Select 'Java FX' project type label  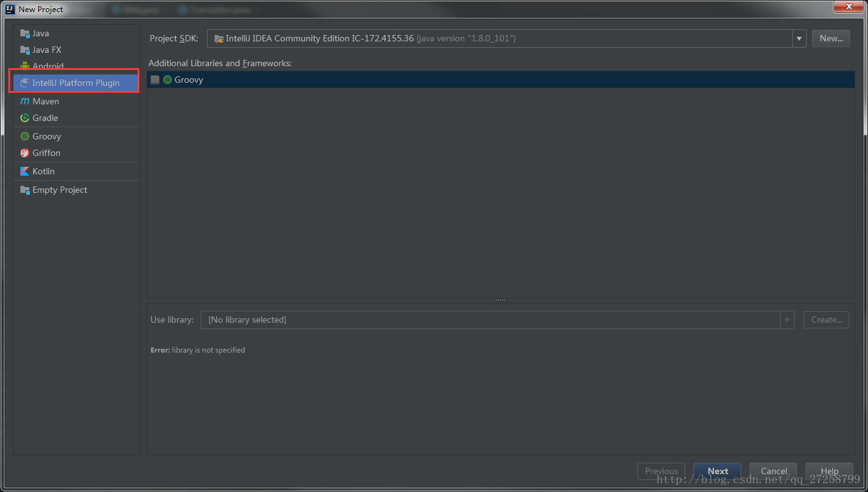pyautogui.click(x=47, y=50)
